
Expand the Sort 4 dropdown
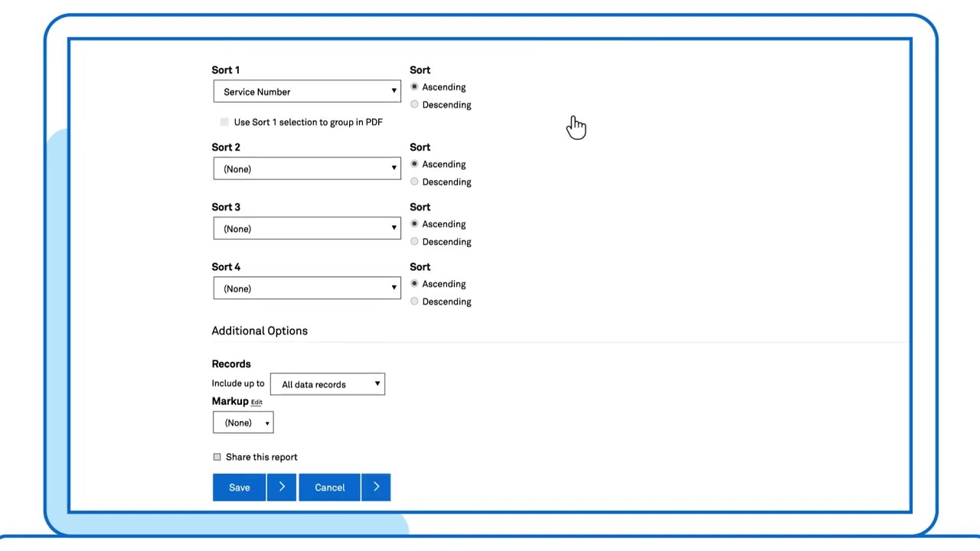[306, 289]
